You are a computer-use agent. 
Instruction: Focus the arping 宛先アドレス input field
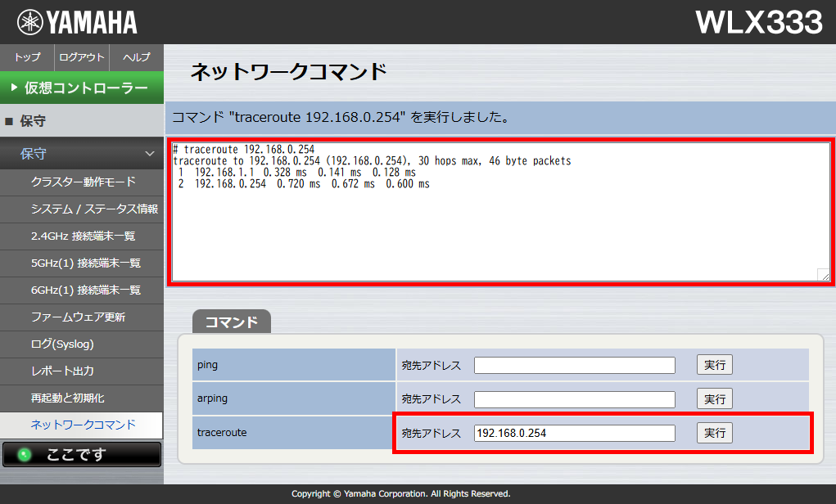pos(574,399)
